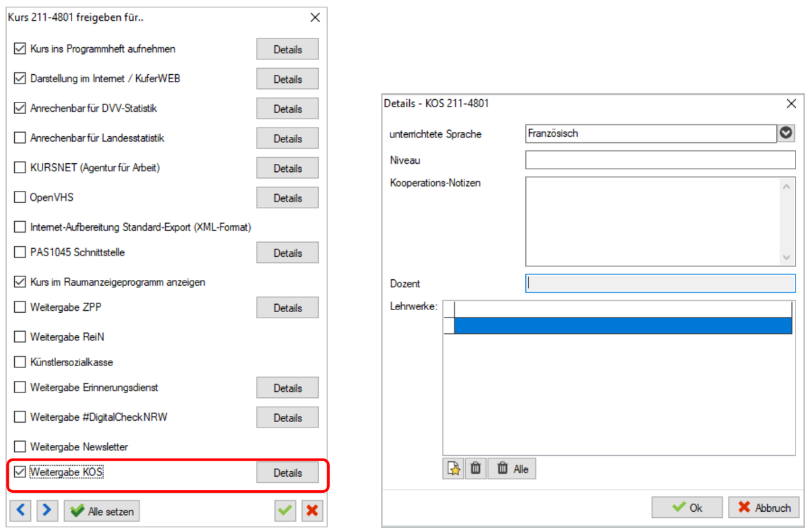The width and height of the screenshot is (809, 532).
Task: Focus the Dozent text field
Action: (x=661, y=283)
